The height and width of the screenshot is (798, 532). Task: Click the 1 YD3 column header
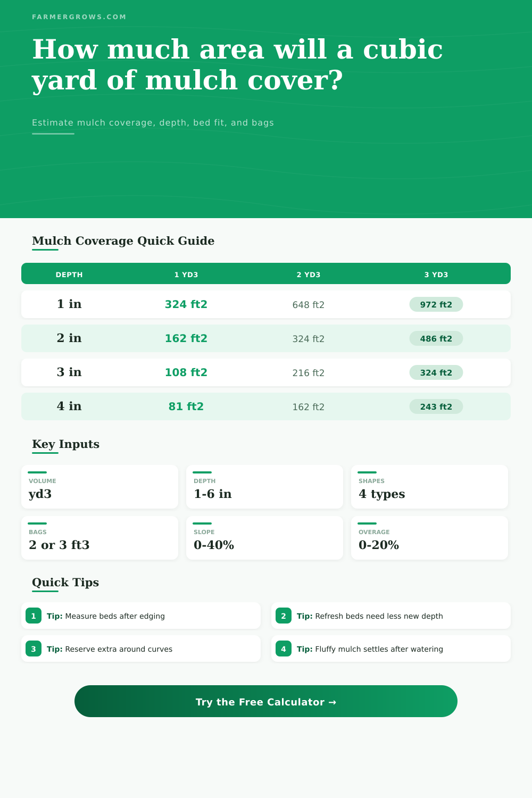186,275
